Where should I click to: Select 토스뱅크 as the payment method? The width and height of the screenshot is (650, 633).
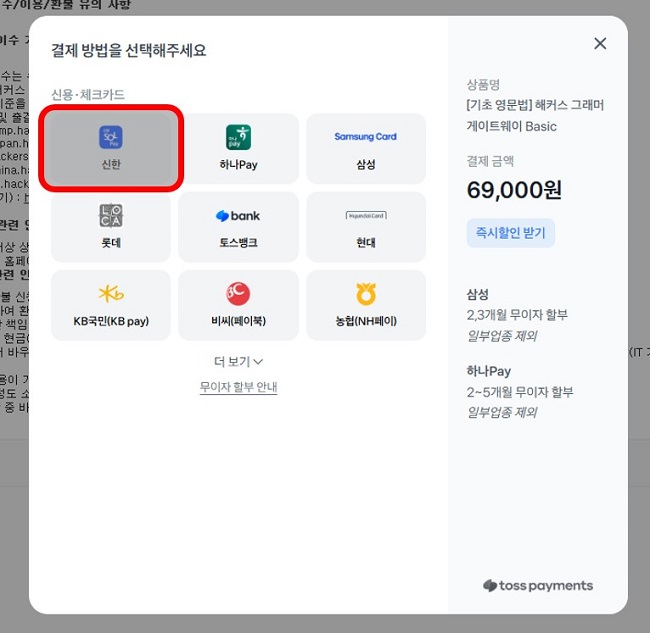click(238, 227)
